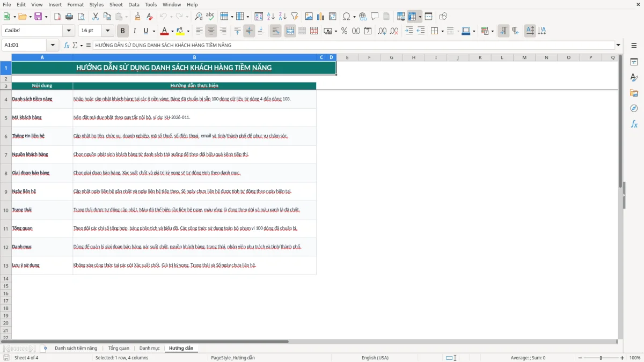This screenshot has width=644, height=362.
Task: Export directly as PDF
Action: [57, 17]
